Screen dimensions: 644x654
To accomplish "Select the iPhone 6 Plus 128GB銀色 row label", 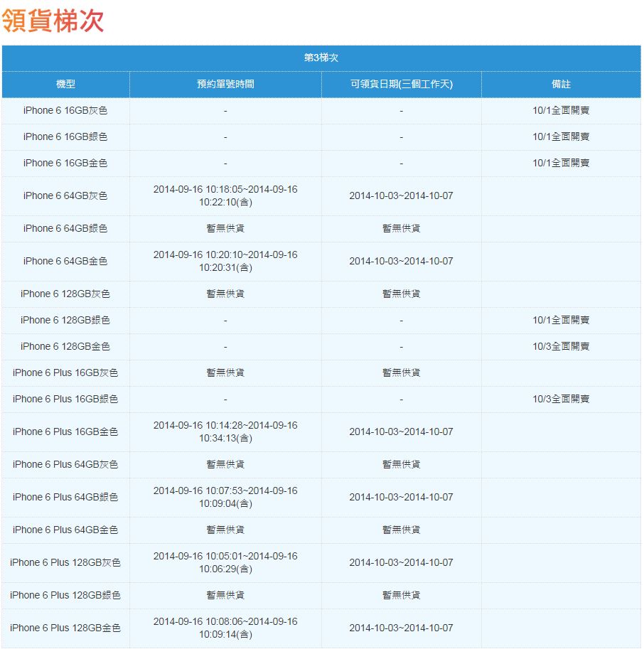I will [x=65, y=596].
